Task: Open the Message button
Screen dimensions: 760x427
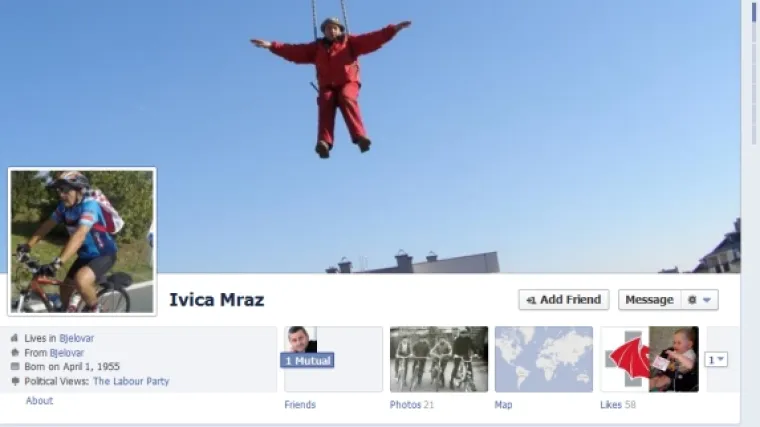Action: coord(649,300)
